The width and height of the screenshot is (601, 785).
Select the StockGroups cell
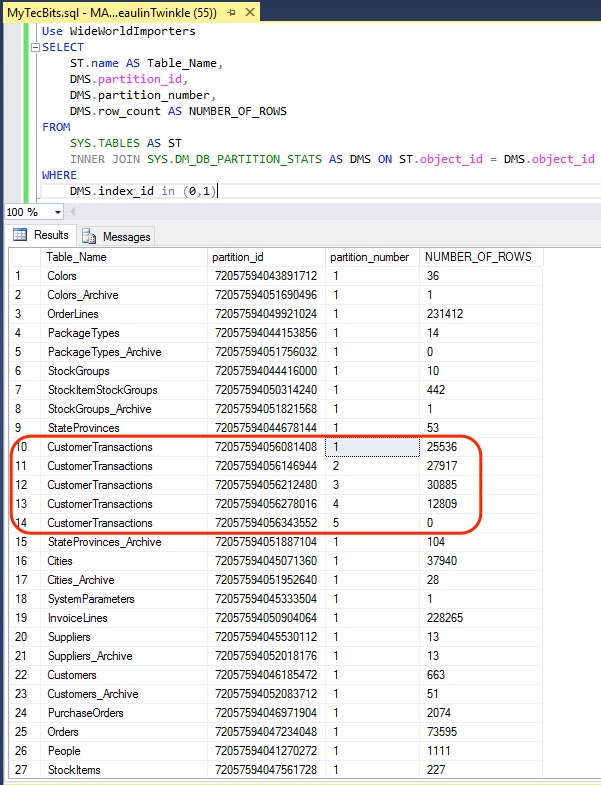[x=124, y=371]
